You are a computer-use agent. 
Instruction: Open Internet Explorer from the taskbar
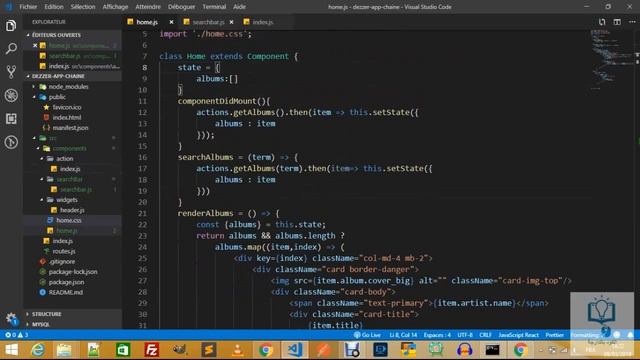pos(38,350)
